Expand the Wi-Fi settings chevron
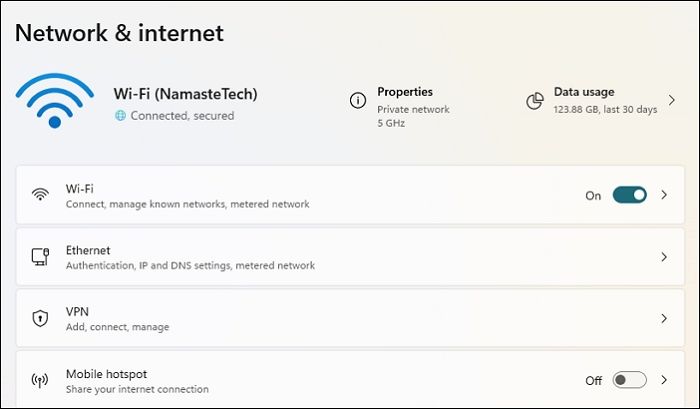 664,195
